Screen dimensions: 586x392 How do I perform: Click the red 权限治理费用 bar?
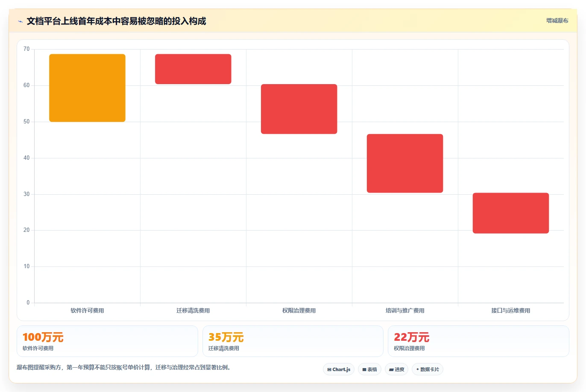click(299, 109)
